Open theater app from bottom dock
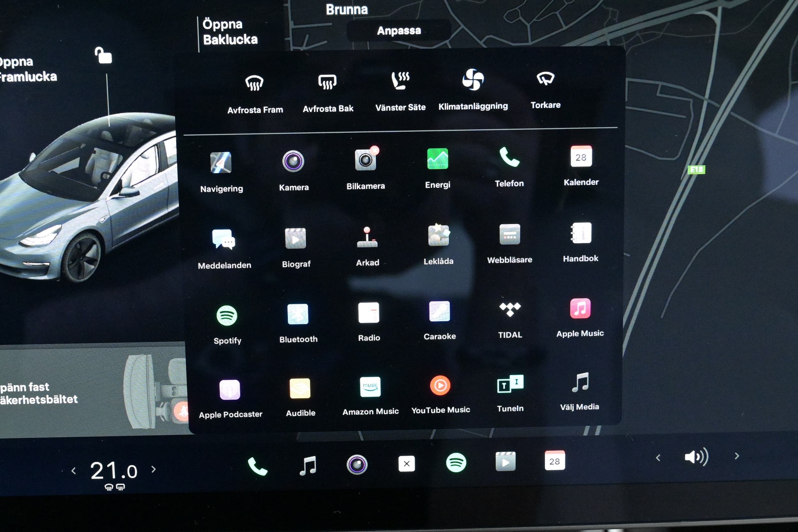The image size is (798, 532). (x=506, y=461)
